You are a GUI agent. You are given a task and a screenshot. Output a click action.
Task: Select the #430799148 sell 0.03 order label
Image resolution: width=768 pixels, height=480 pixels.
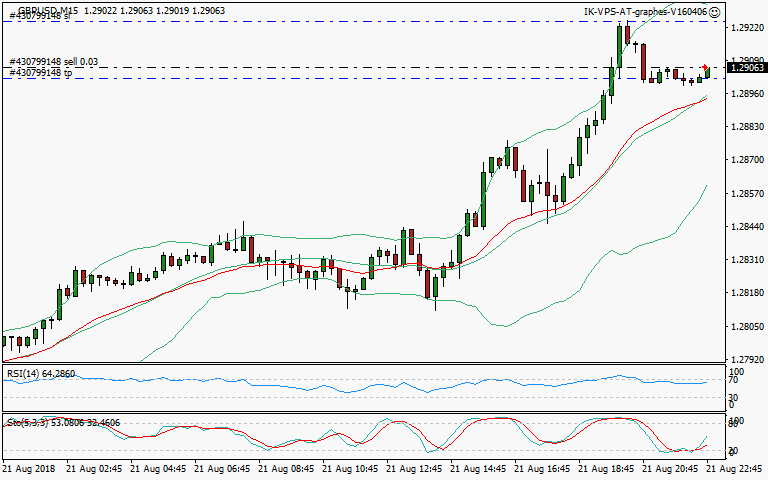point(54,62)
